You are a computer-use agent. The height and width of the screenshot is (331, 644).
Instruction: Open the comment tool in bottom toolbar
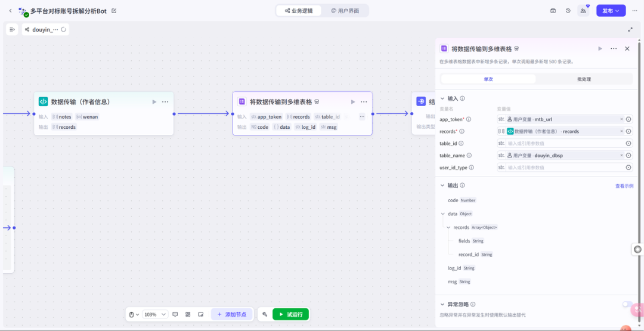175,314
